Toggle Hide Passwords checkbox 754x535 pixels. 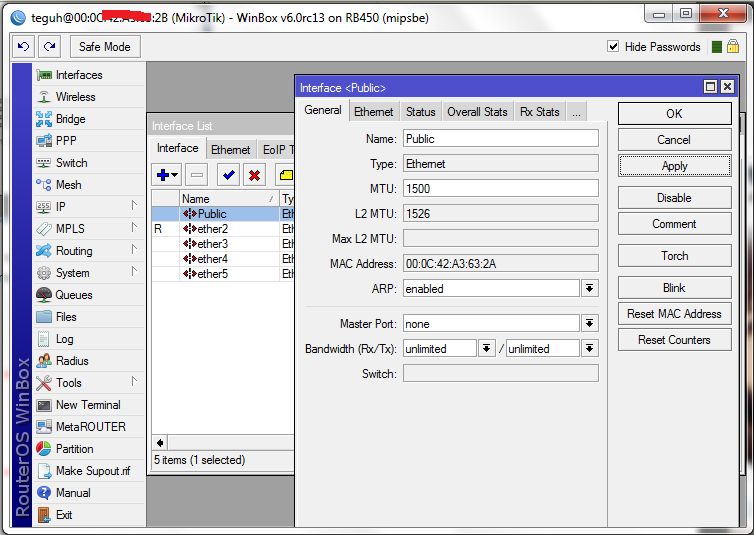(613, 47)
